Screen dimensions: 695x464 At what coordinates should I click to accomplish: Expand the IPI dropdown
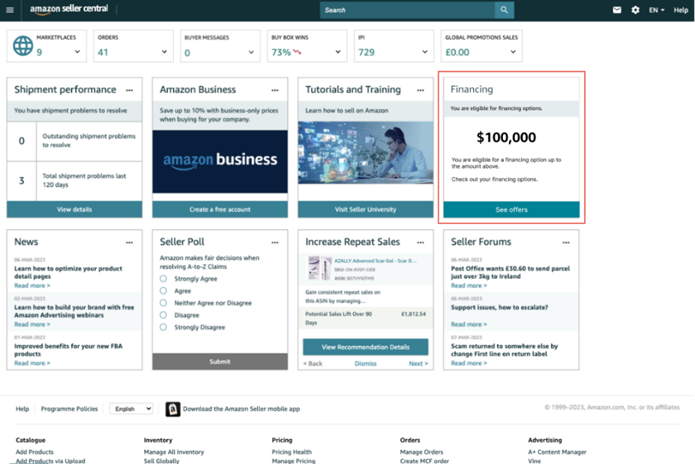point(425,52)
